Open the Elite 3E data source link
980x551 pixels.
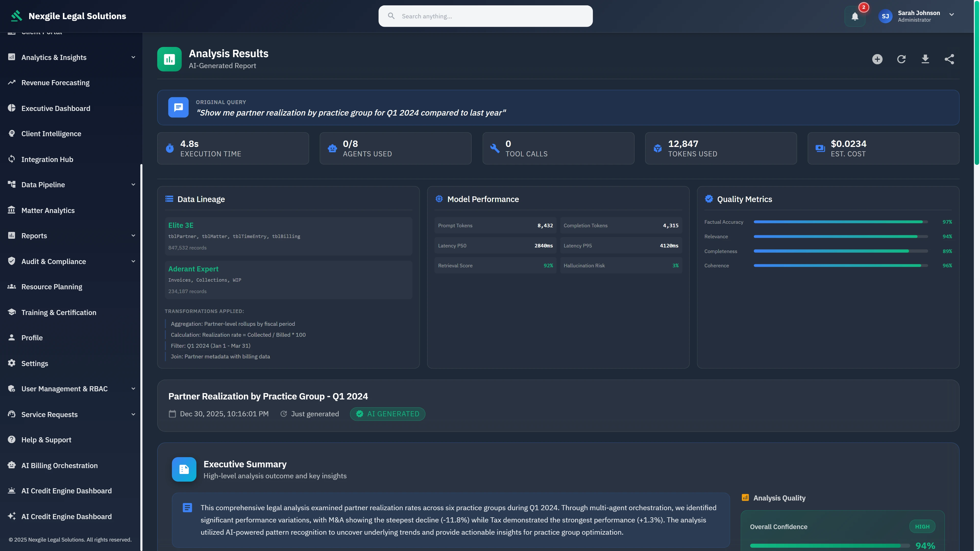click(x=181, y=225)
